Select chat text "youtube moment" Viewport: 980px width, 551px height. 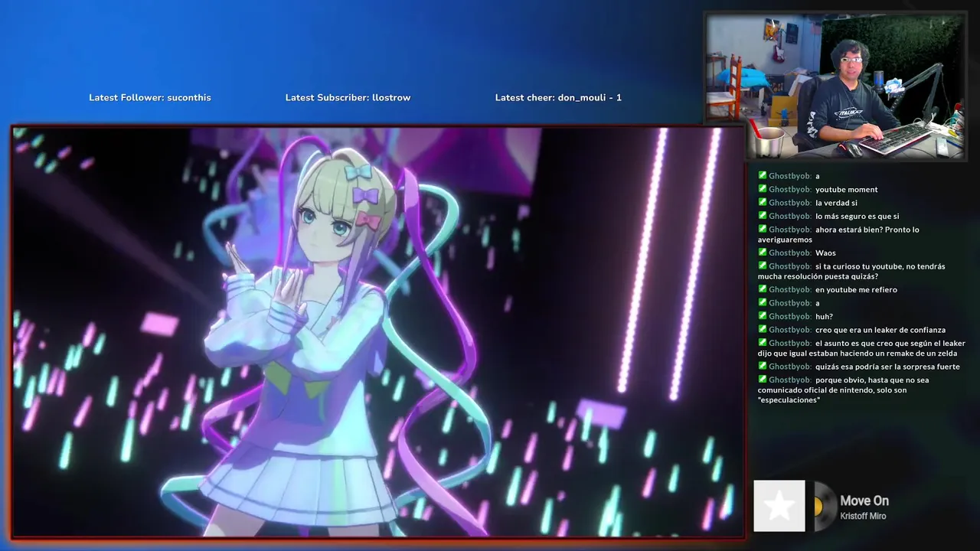click(846, 190)
